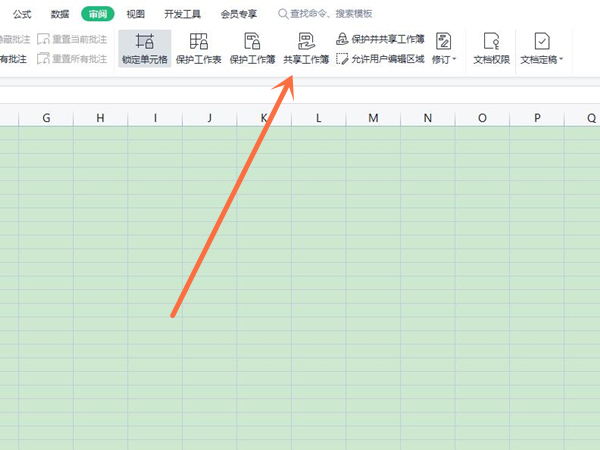Select column O header
Screen dimensions: 600x450
[483, 118]
